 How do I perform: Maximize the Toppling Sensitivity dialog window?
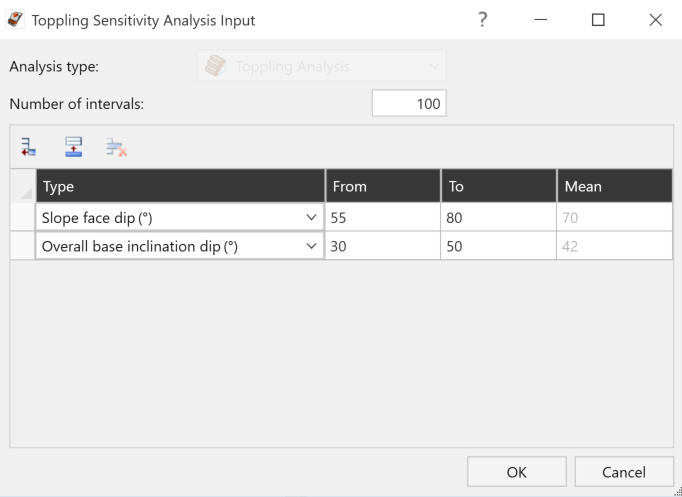coord(598,20)
